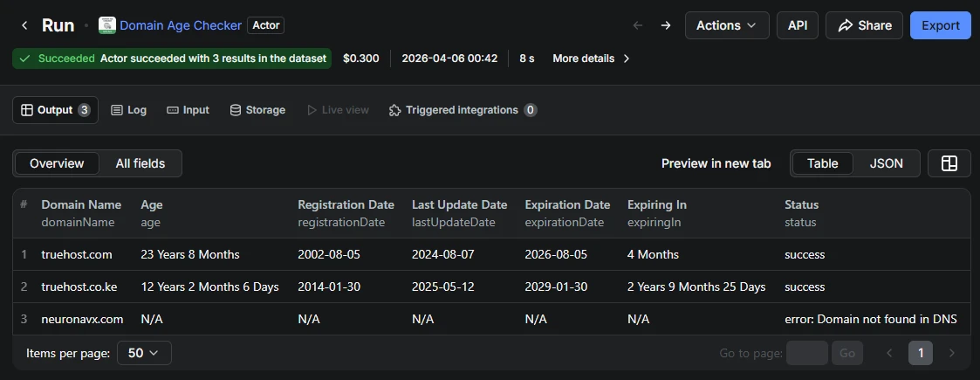Click expiration date 2029-01-30
Viewport: 980px width, 380px height.
pyautogui.click(x=556, y=287)
